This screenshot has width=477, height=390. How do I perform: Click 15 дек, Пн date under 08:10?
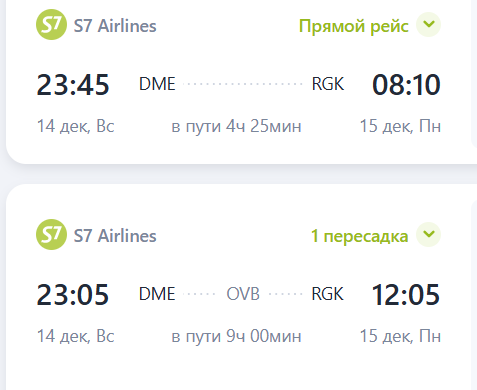pos(400,126)
